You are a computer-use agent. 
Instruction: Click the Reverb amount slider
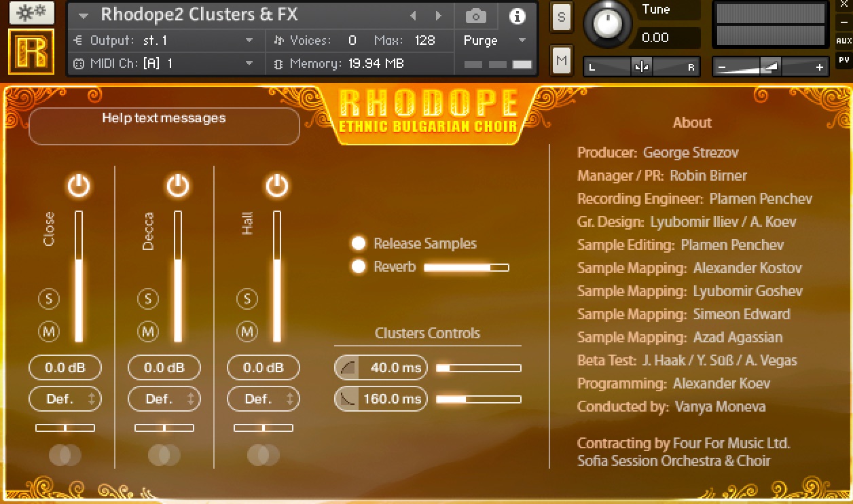pyautogui.click(x=466, y=268)
